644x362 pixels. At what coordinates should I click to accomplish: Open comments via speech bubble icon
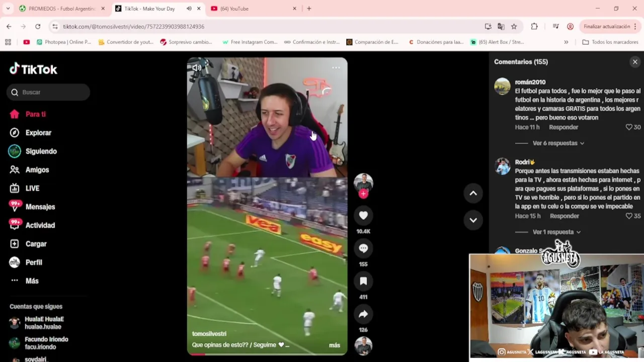pyautogui.click(x=363, y=248)
